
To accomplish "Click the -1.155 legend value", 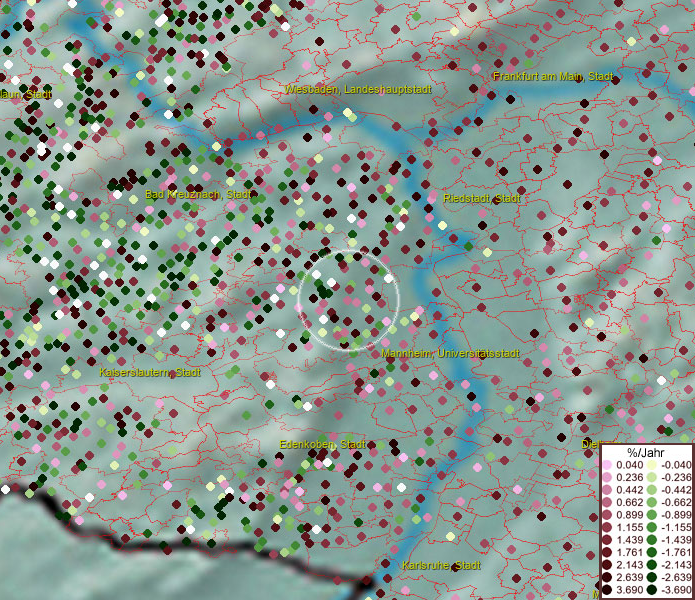I will point(676,527).
